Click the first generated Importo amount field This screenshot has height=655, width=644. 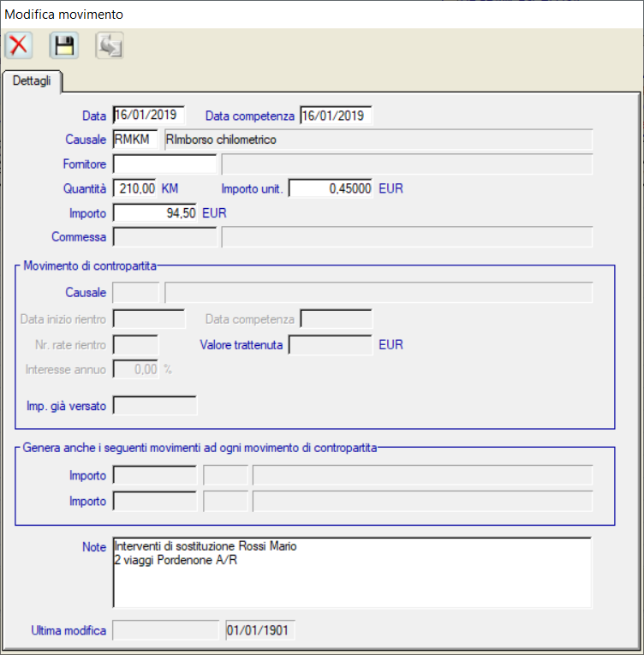coord(155,475)
